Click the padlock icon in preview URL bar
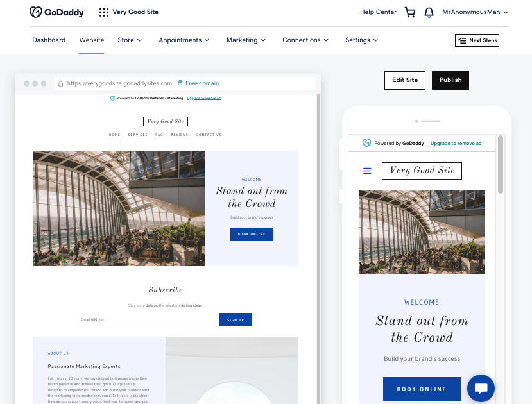532x404 pixels. click(60, 83)
